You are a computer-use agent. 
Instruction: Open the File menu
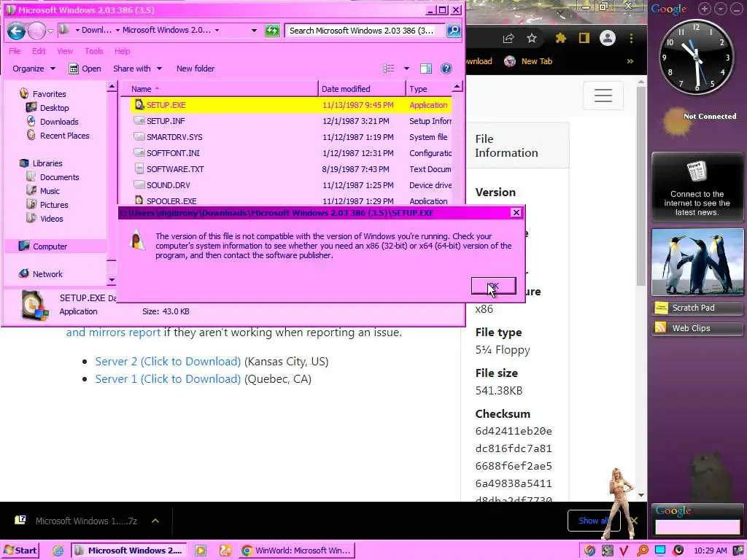(x=15, y=51)
